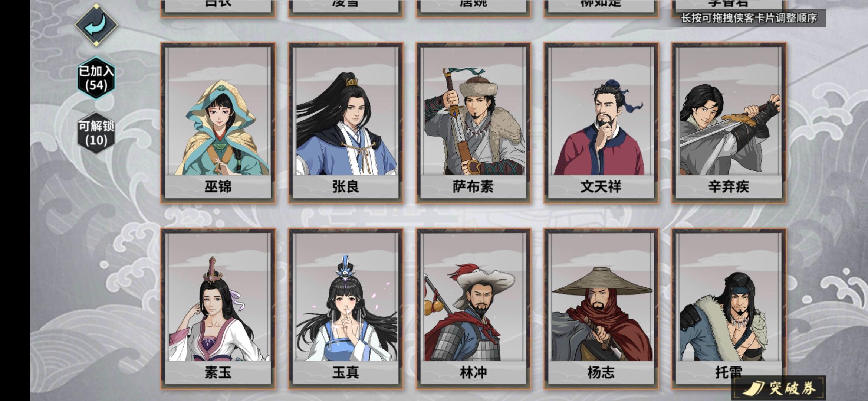Image resolution: width=868 pixels, height=401 pixels.
Task: Select the 托雷 hero card
Action: click(x=729, y=308)
